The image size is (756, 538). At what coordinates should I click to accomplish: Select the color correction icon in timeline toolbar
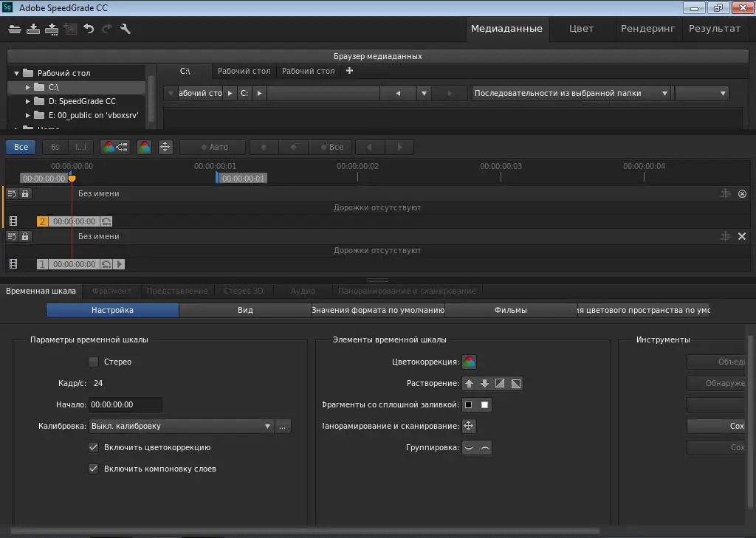click(x=144, y=147)
